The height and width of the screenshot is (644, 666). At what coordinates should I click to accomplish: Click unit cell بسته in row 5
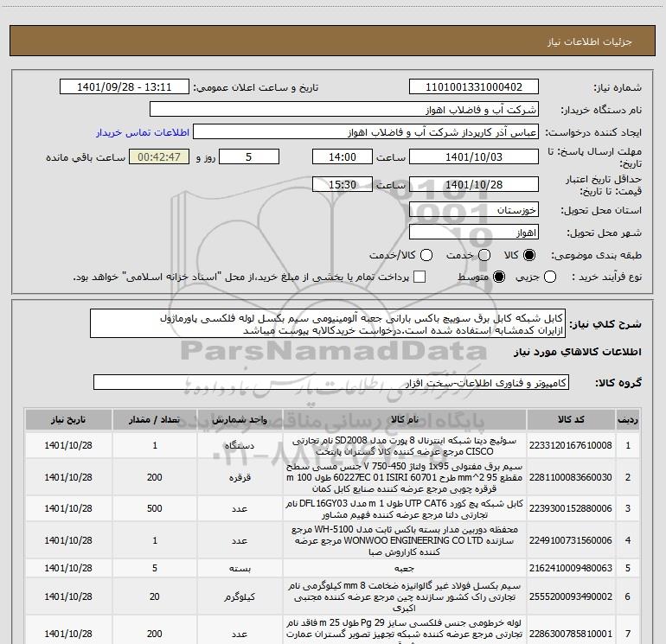(240, 569)
